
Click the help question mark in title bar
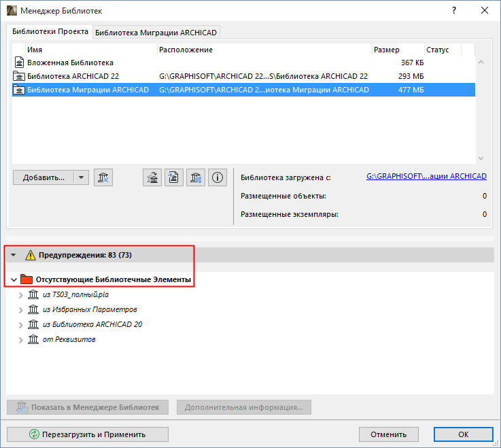[454, 10]
